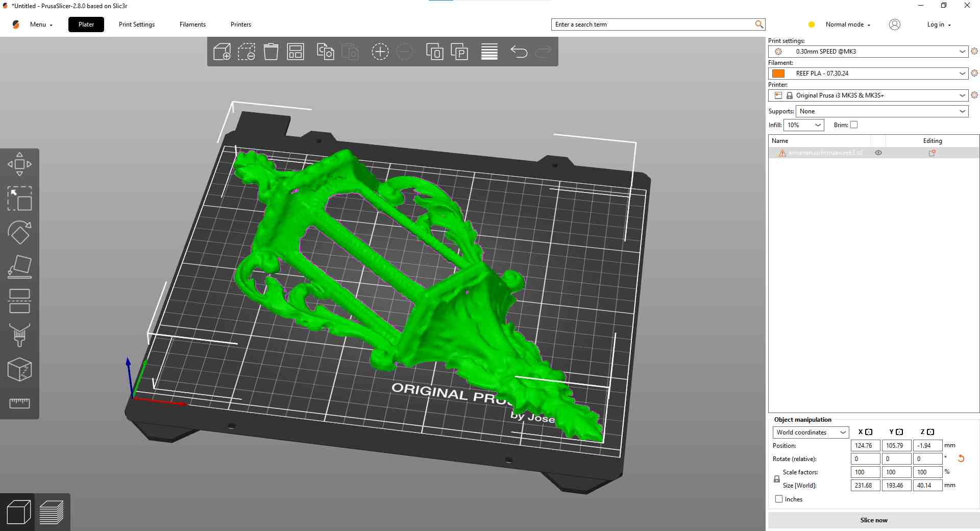This screenshot has width=980, height=531.
Task: Select the Rotate gizmo tool
Action: 19,233
